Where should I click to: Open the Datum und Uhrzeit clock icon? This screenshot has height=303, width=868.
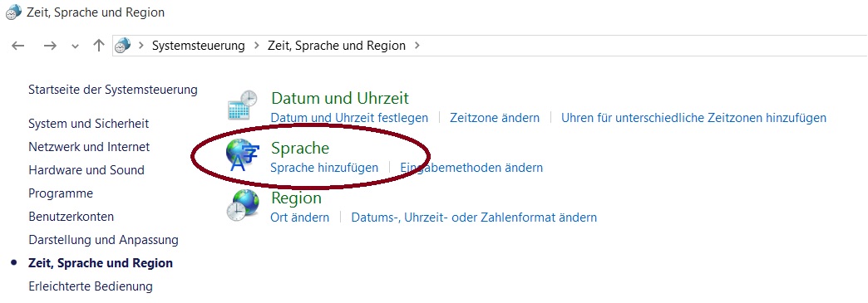pos(243,105)
